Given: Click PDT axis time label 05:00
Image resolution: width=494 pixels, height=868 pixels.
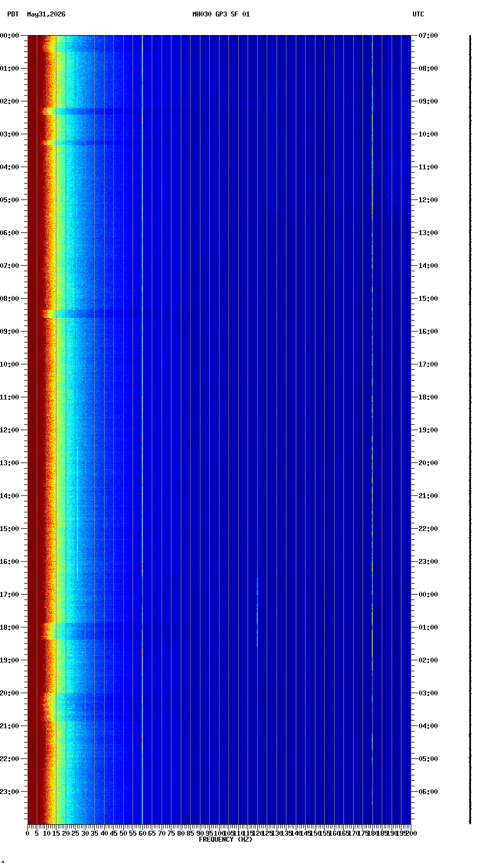Looking at the screenshot, I should point(9,200).
